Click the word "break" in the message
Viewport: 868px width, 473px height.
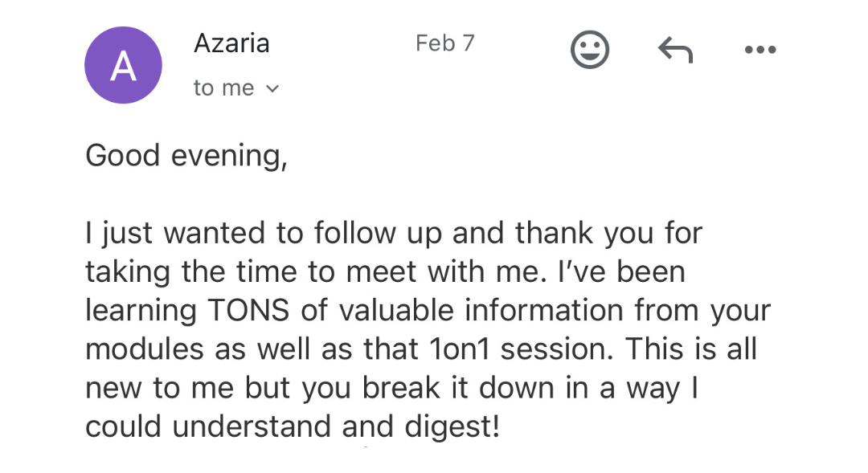[401, 388]
